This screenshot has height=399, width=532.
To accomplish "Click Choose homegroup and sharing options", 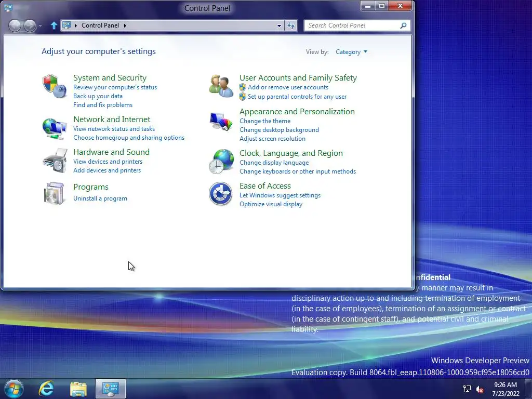I will tap(129, 137).
